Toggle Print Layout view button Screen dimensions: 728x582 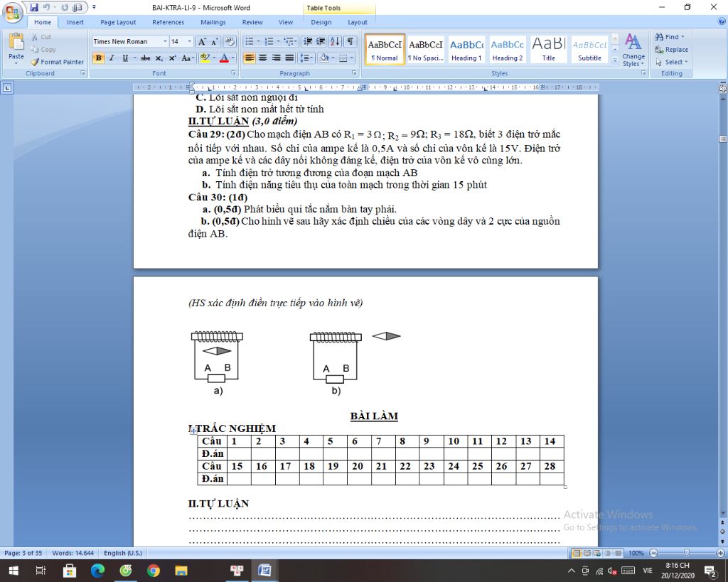point(577,553)
